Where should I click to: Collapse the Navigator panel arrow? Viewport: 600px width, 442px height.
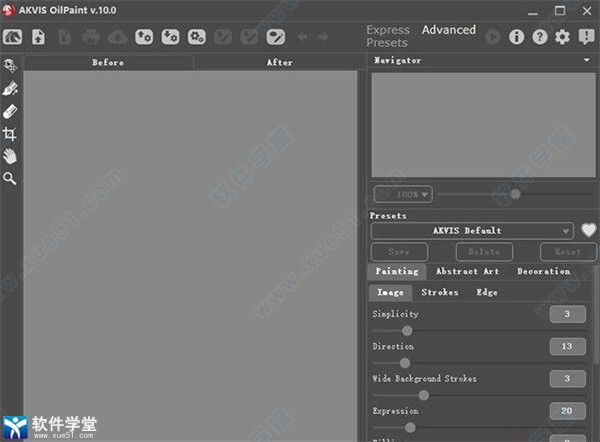587,60
